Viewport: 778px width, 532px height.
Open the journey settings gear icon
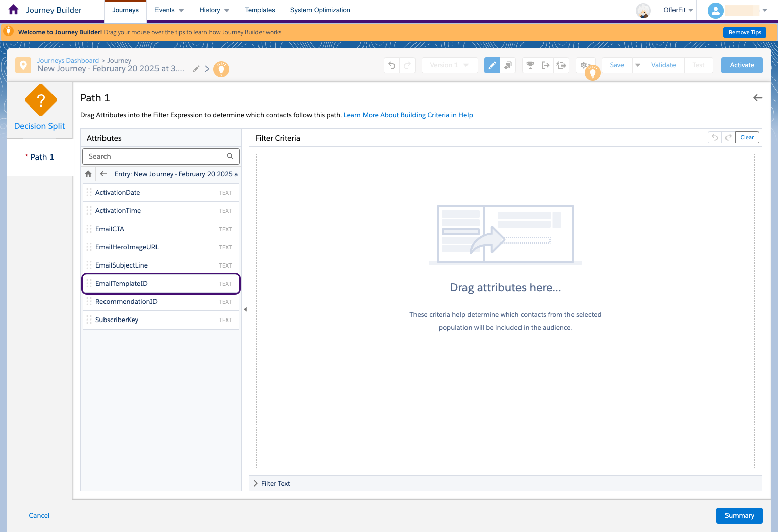(x=584, y=65)
